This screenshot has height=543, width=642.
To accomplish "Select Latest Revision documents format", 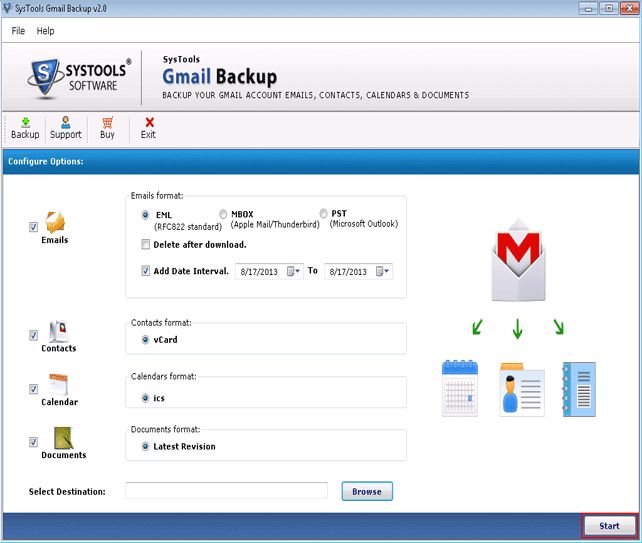I will pos(145,446).
